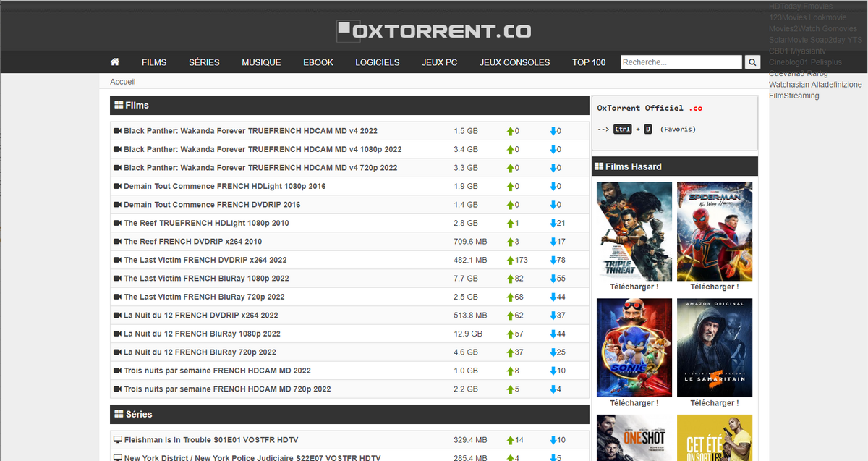
Task: Click blue leech arrow in Fleishman Is In Trouble row
Action: (553, 440)
